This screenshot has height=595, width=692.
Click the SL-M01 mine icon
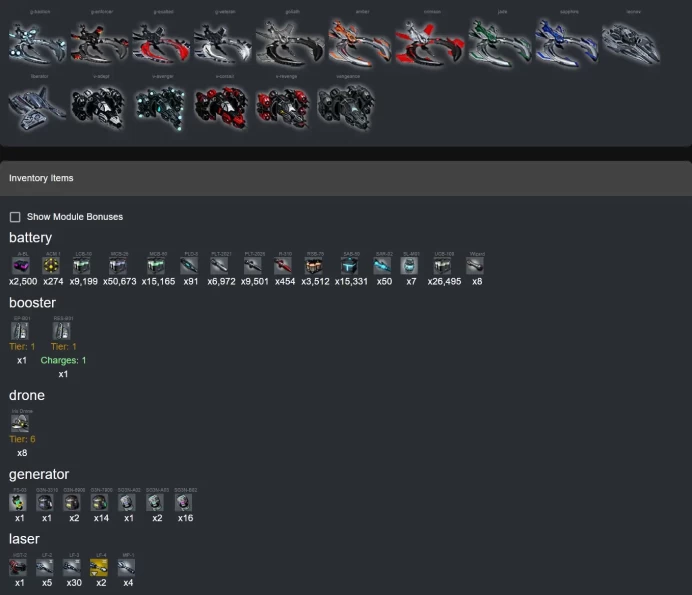409,266
